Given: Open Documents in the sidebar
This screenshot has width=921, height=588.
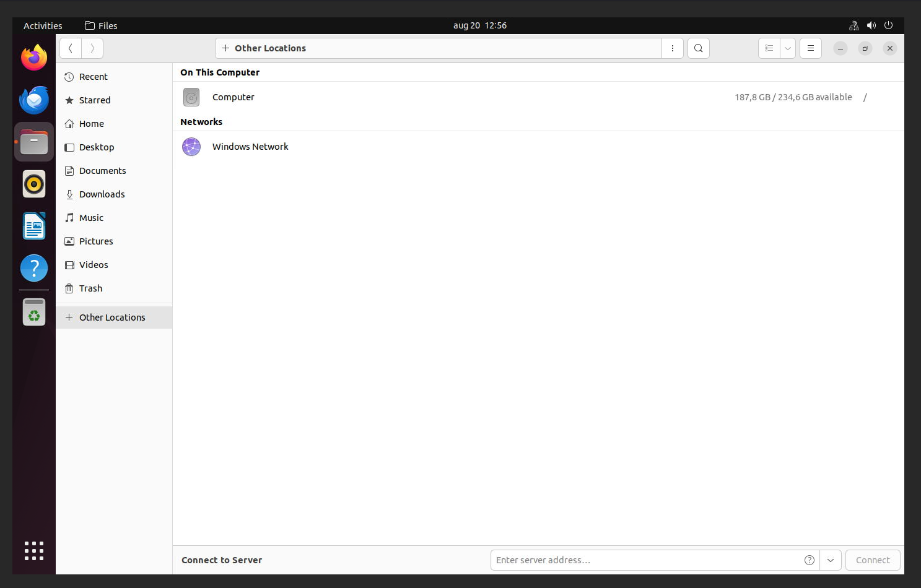Looking at the screenshot, I should [114, 171].
